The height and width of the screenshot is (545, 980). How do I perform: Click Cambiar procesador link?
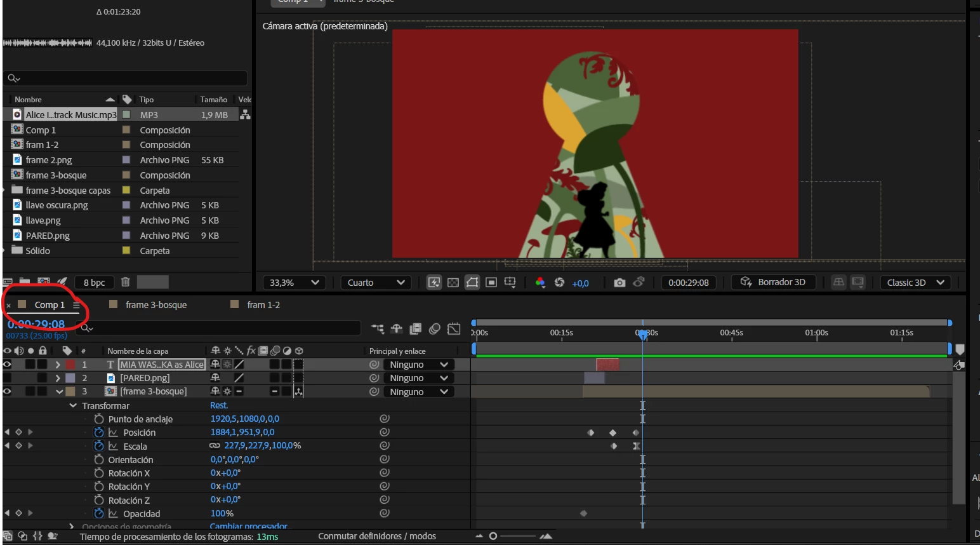click(x=249, y=527)
